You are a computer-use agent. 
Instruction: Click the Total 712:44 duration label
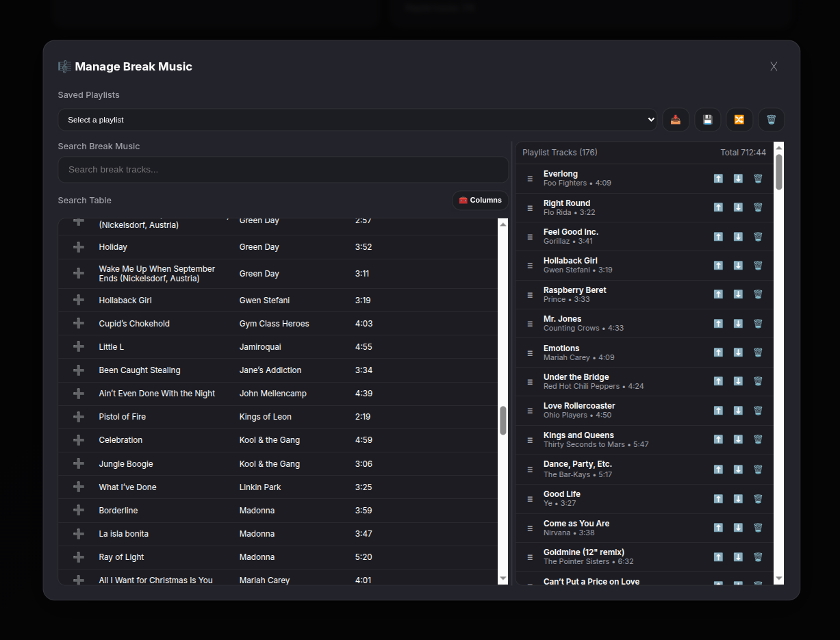point(743,153)
